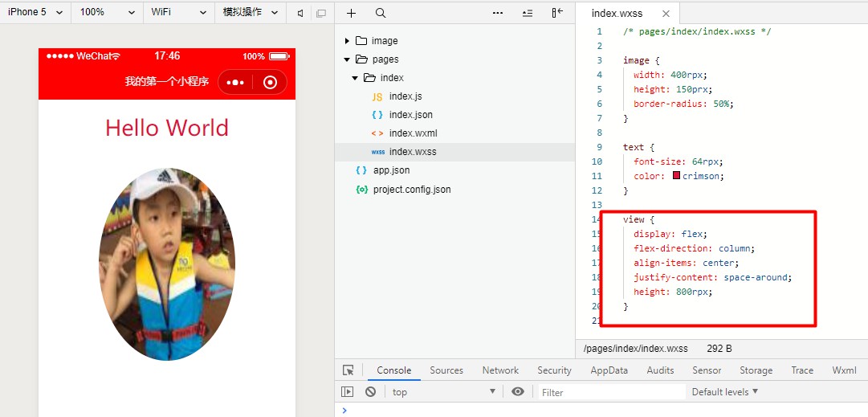This screenshot has height=417, width=868.
Task: Toggle the simulator detached window icon
Action: [321, 13]
